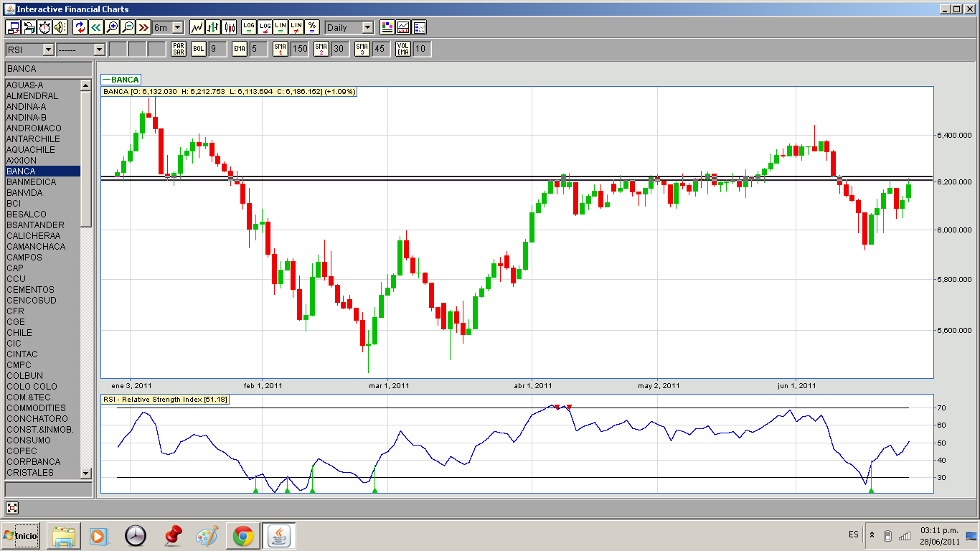Toggle the SMA 3 moving average

point(362,49)
